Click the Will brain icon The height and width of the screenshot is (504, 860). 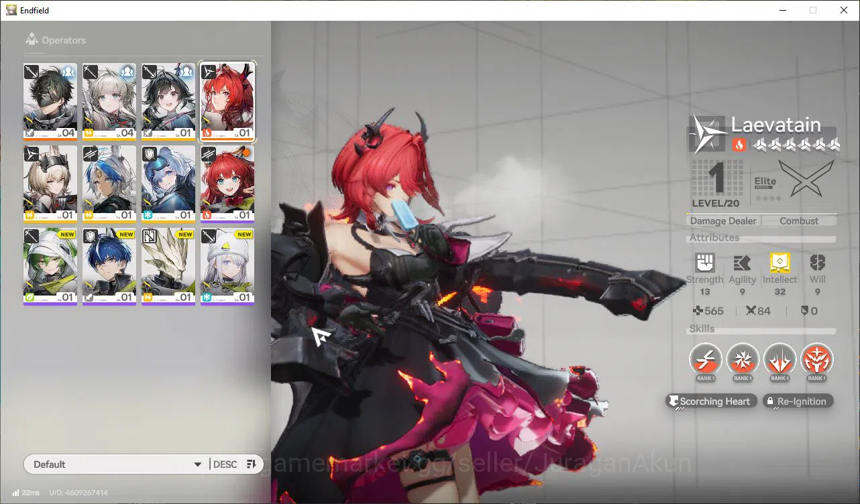817,263
